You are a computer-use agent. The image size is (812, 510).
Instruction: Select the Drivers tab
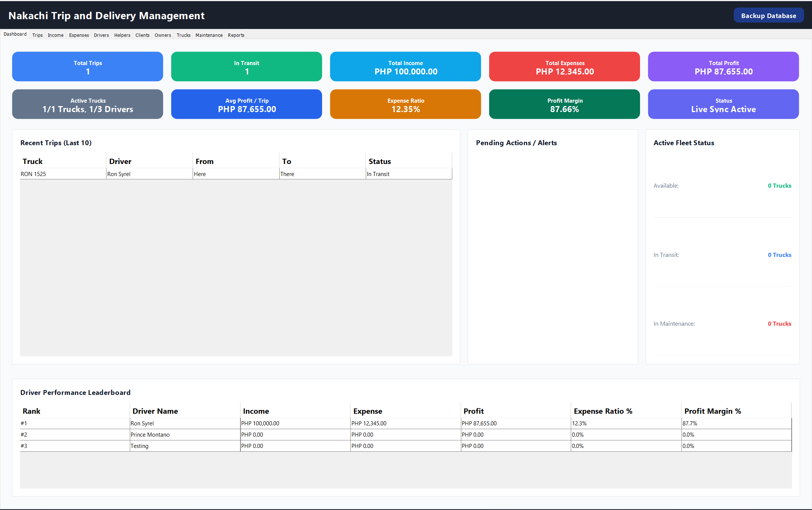pos(102,35)
